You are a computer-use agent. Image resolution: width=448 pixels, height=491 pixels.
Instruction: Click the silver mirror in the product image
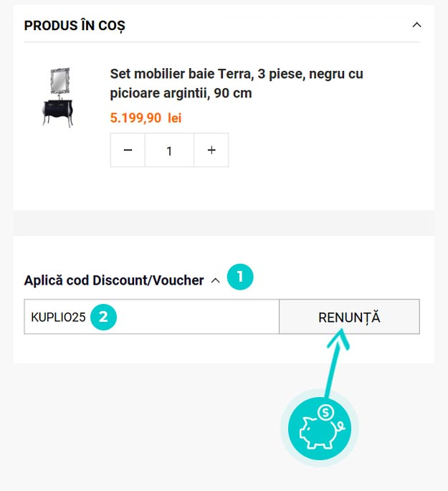point(57,81)
